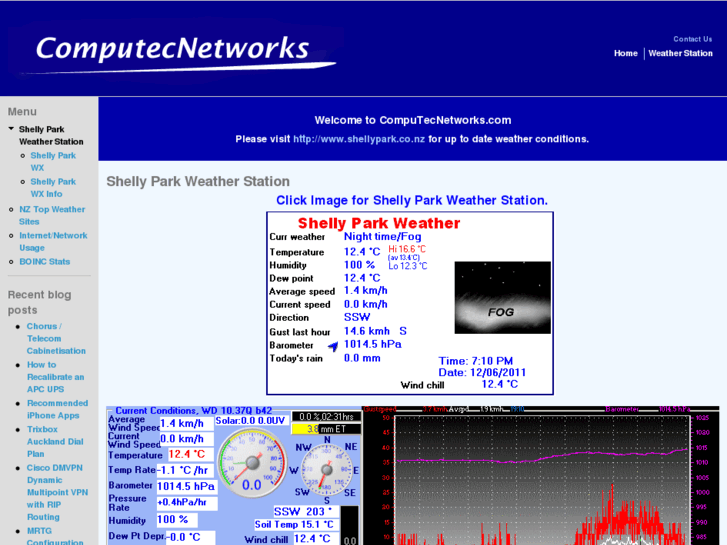The height and width of the screenshot is (545, 727).
Task: Click the wind direction compass dial
Action: [x=327, y=469]
